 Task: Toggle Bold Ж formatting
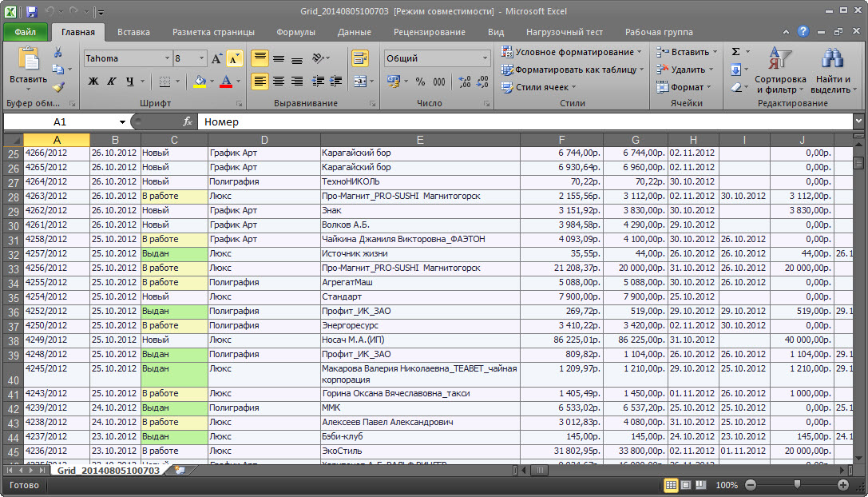93,82
